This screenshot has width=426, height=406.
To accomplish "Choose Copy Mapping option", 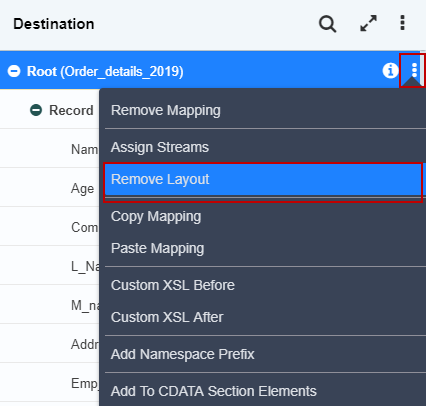I will click(263, 216).
